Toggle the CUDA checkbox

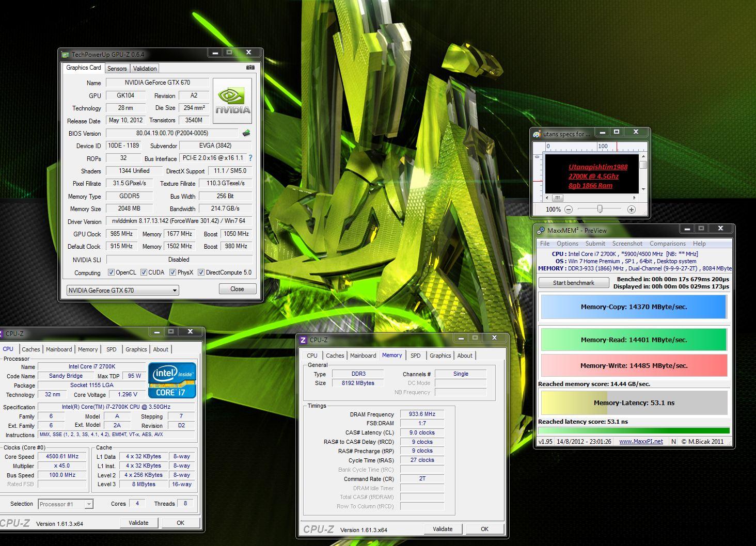144,272
